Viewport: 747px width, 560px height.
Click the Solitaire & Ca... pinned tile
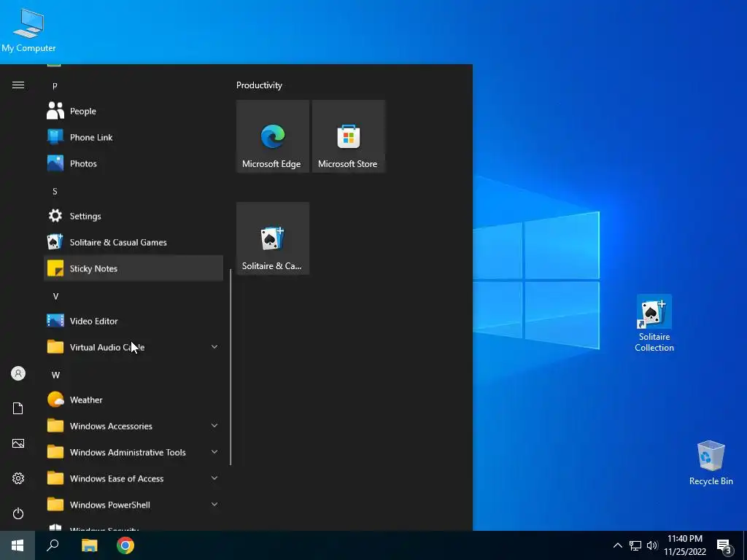point(273,238)
